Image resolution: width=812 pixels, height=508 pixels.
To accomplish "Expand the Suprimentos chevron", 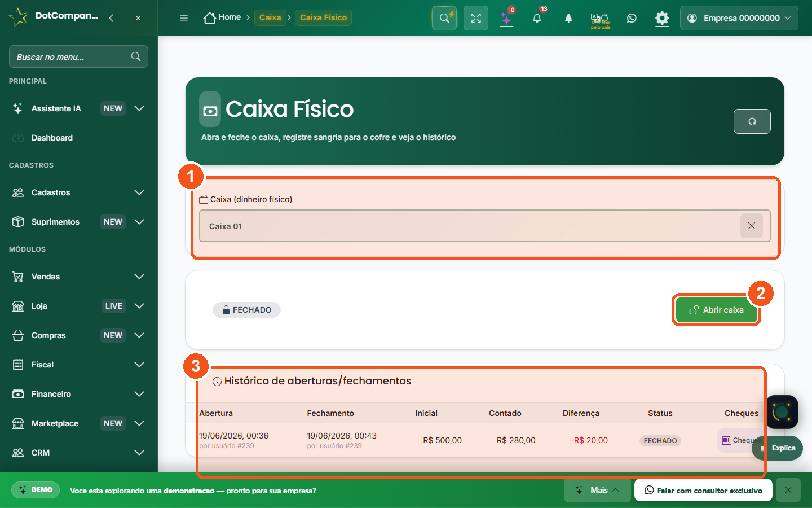I will pos(139,222).
